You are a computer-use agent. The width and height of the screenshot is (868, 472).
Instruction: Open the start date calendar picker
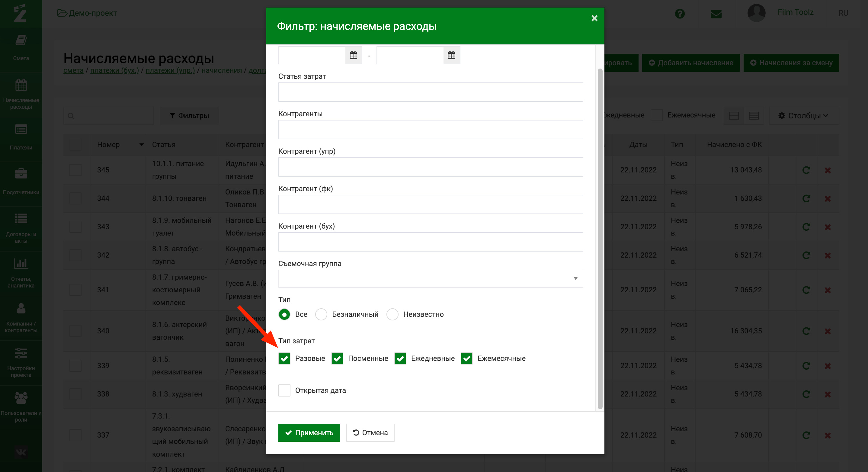point(354,55)
